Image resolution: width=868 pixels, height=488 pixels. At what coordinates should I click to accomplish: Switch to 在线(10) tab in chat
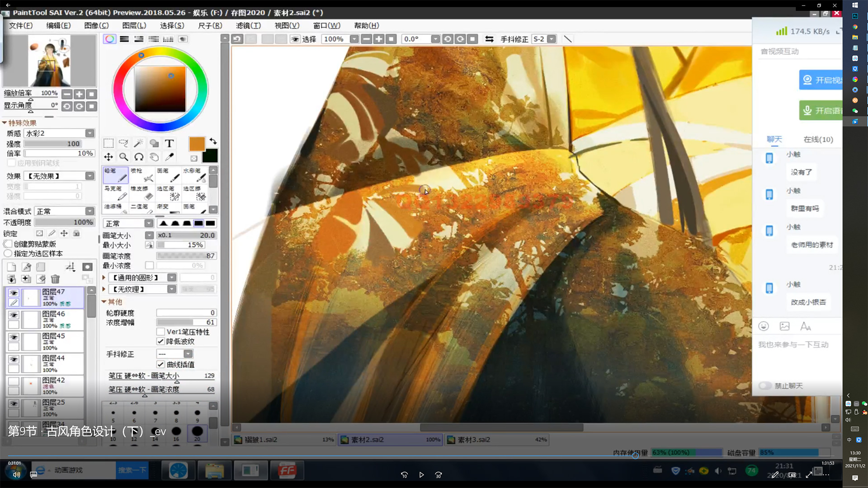(x=818, y=139)
